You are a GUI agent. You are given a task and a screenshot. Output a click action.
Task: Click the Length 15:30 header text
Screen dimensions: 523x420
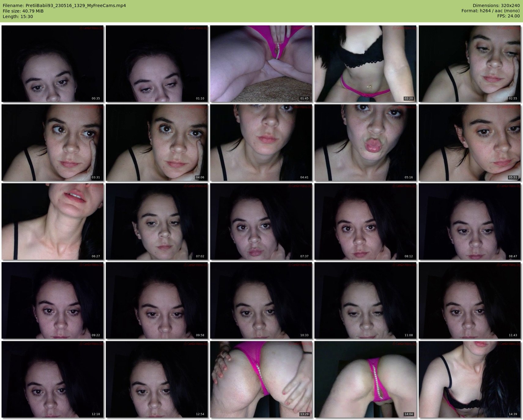point(18,17)
